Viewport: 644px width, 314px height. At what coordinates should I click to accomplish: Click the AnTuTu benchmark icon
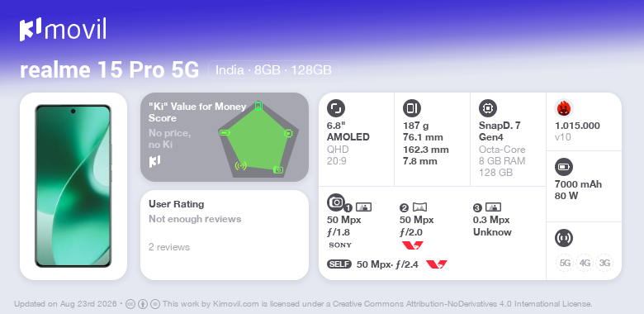coord(564,108)
